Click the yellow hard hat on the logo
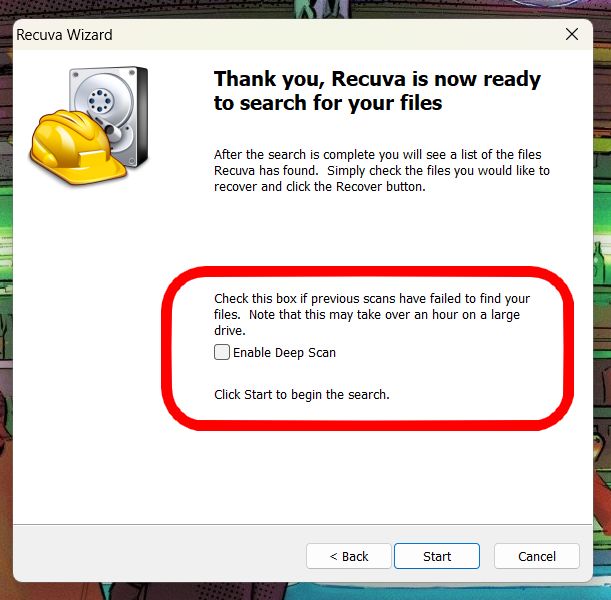The height and width of the screenshot is (600, 611). 75,148
